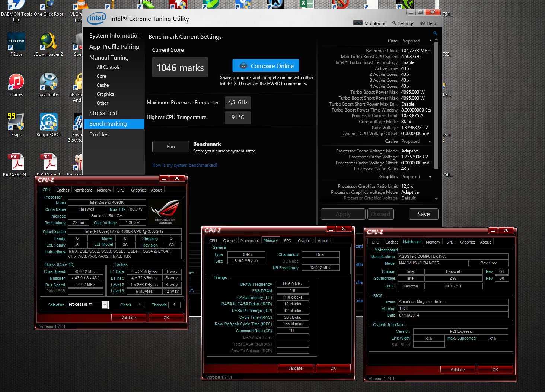545x392 pixels.
Task: Open Processor #1 selection dropdown
Action: tap(105, 305)
